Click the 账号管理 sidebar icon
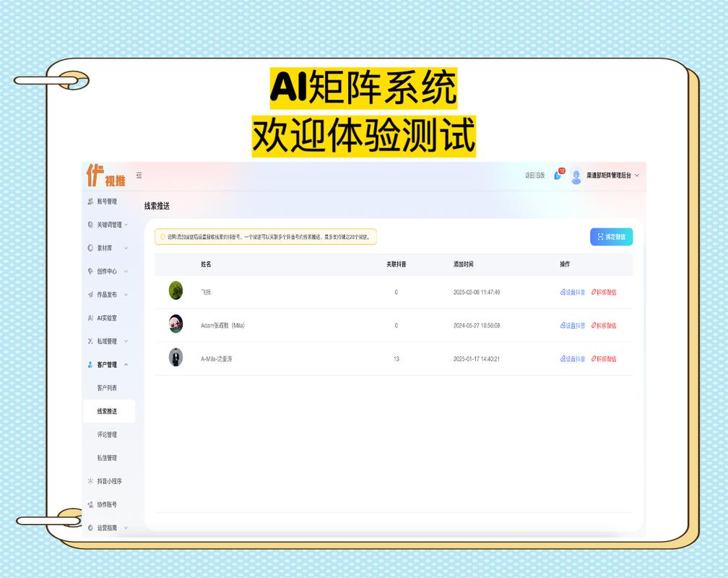 (x=90, y=201)
